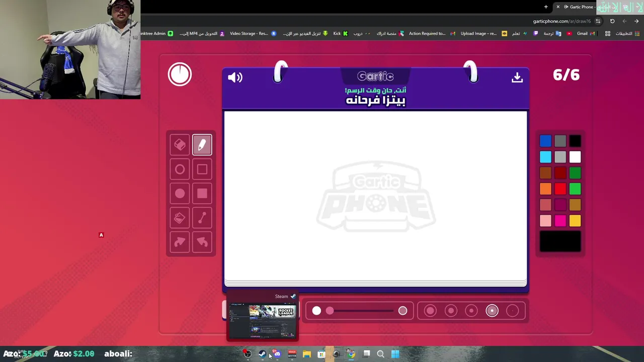Open the Gmail bookmark
The height and width of the screenshot is (362, 644).
coord(586,34)
